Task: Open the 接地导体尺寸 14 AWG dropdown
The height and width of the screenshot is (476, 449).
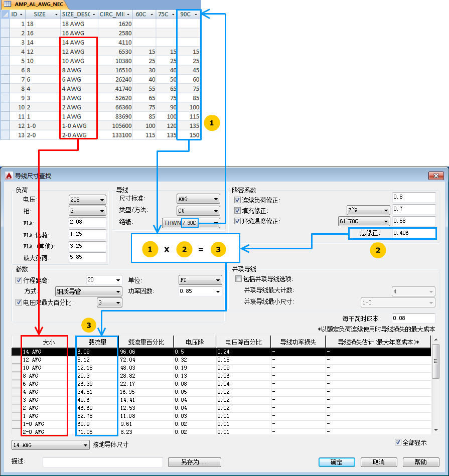Action: pyautogui.click(x=50, y=445)
